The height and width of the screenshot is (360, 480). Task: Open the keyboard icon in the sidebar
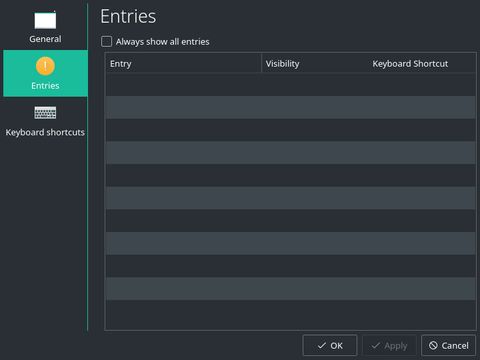coord(45,113)
